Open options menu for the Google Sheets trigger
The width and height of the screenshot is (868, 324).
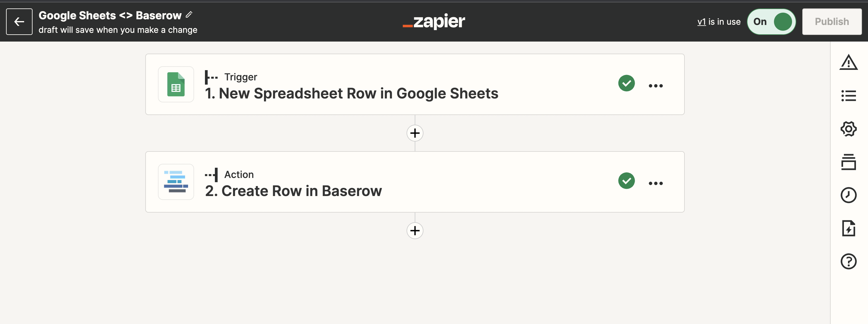click(x=656, y=85)
